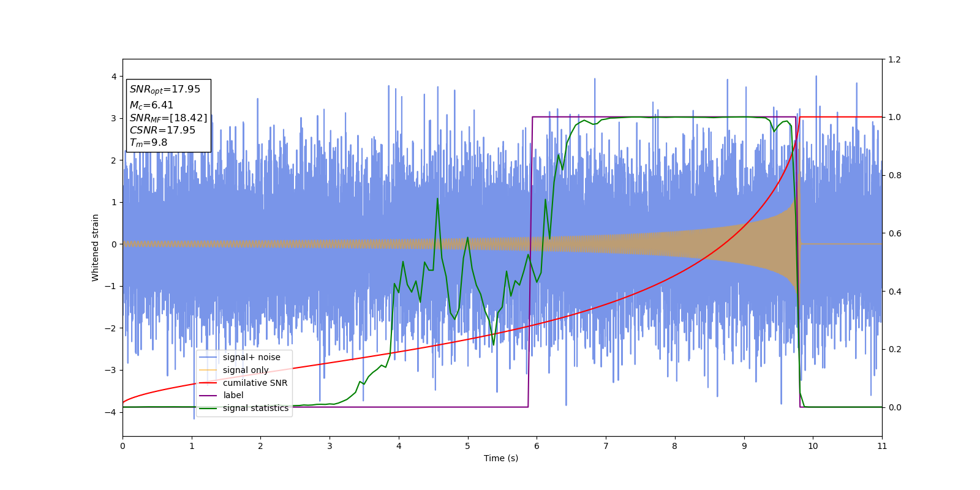
Task: Click the purple line swatch in legend
Action: [208, 396]
